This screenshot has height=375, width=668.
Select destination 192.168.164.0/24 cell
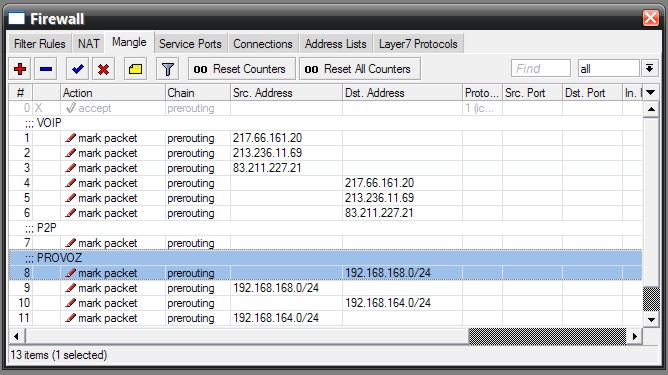pyautogui.click(x=403, y=303)
